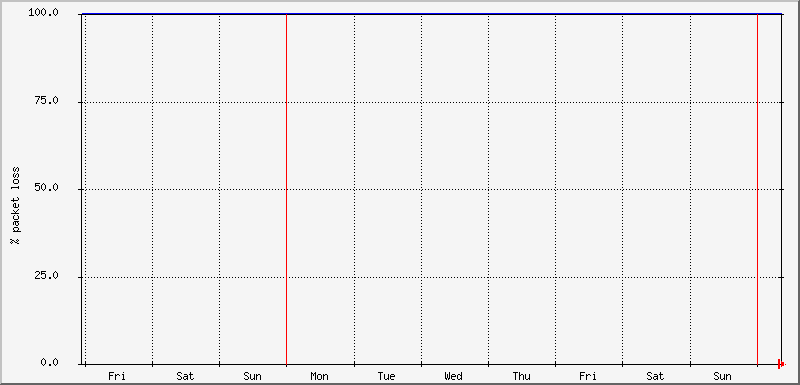Click the "Mon" day label
Image resolution: width=800 pixels, height=385 pixels.
click(x=319, y=377)
